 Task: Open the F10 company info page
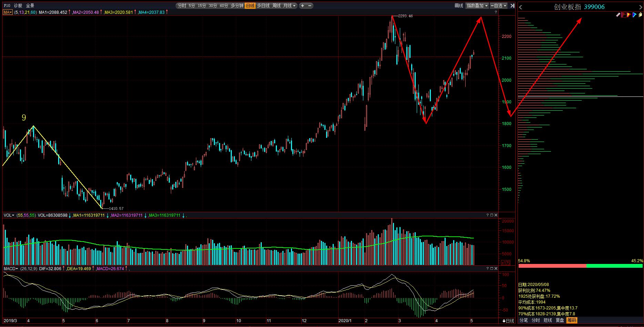7,6
